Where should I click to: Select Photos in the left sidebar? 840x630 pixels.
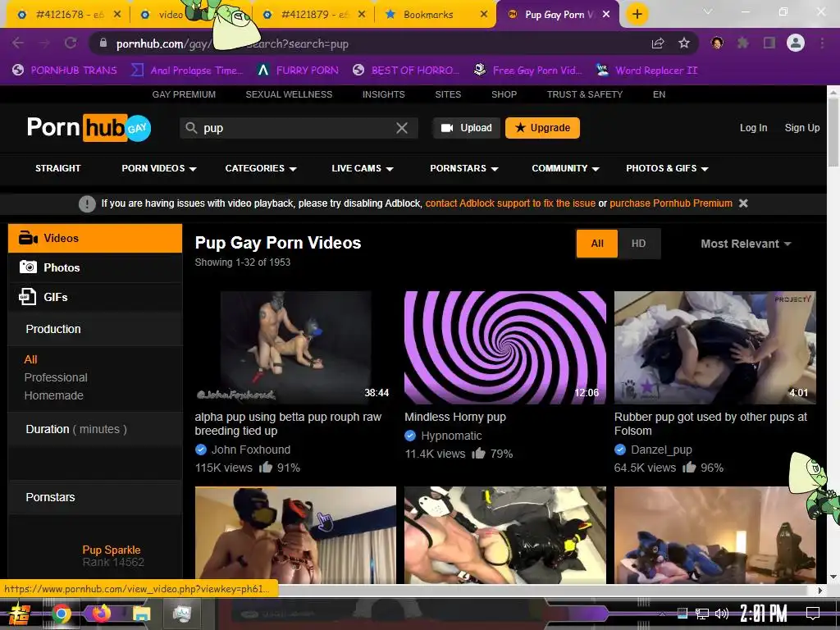(x=95, y=267)
